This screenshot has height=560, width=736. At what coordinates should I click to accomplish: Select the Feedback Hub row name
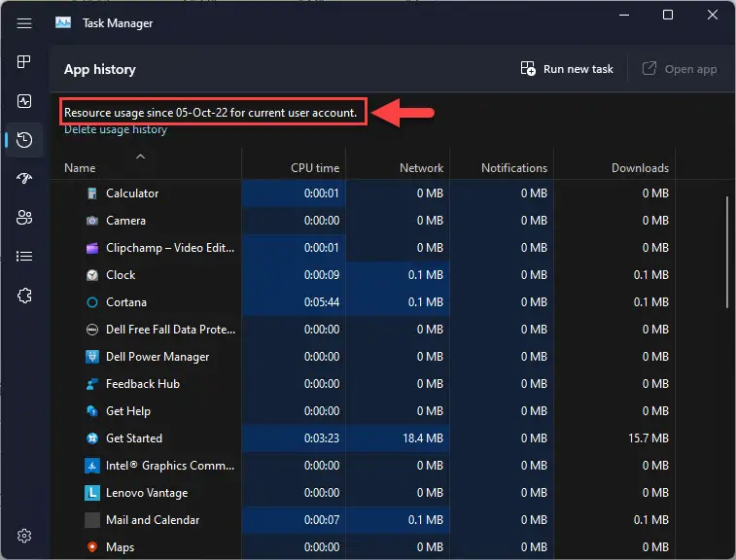click(x=143, y=384)
